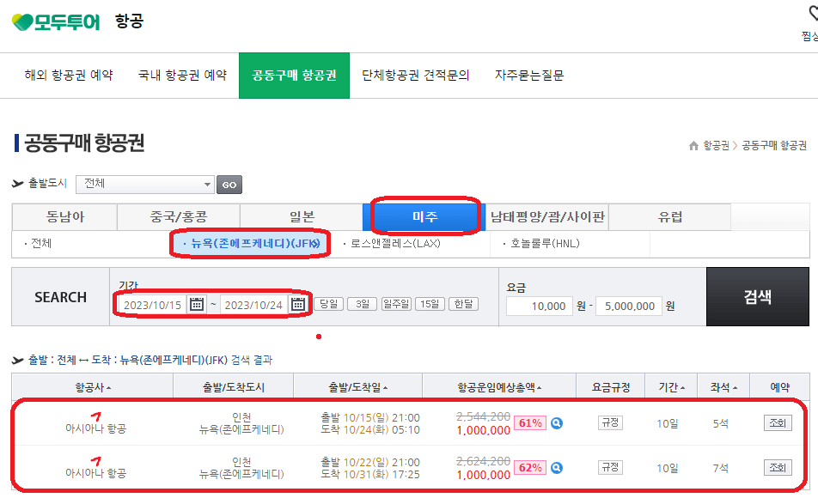Click the blue magnifier icon on second fare row

556,468
